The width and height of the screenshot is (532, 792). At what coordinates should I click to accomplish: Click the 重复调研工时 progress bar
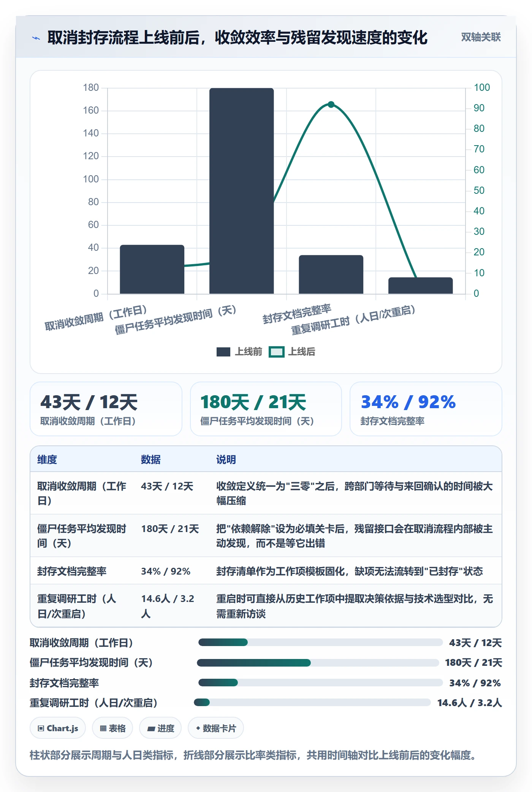pos(312,702)
